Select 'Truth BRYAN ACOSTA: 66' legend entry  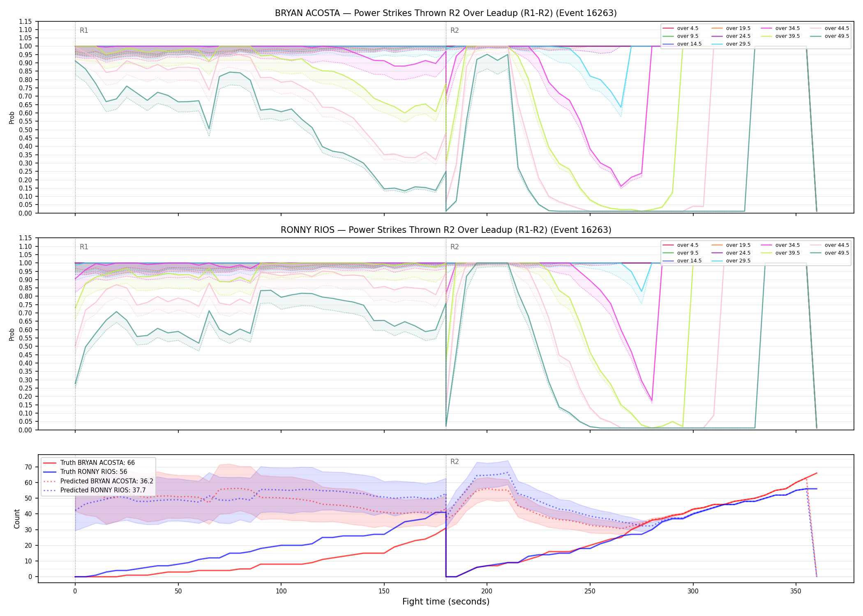pos(97,463)
